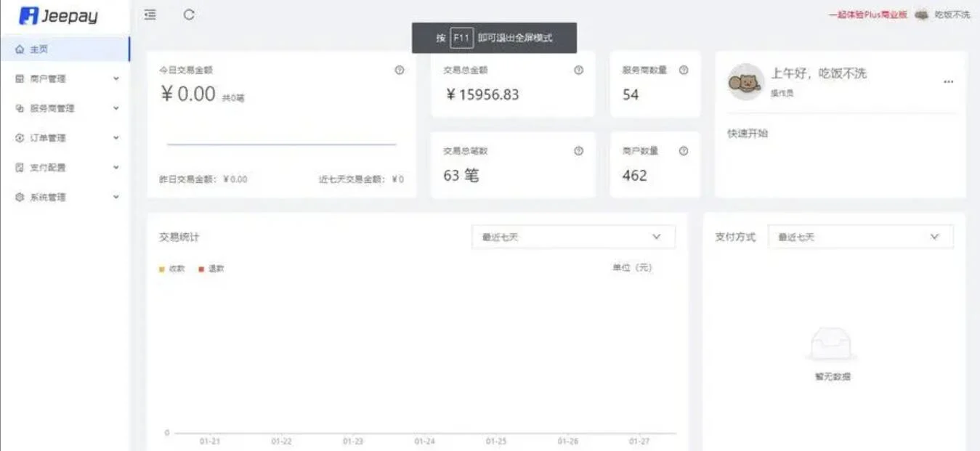Click the help icon beside 服务商数量
980x451 pixels.
click(683, 70)
